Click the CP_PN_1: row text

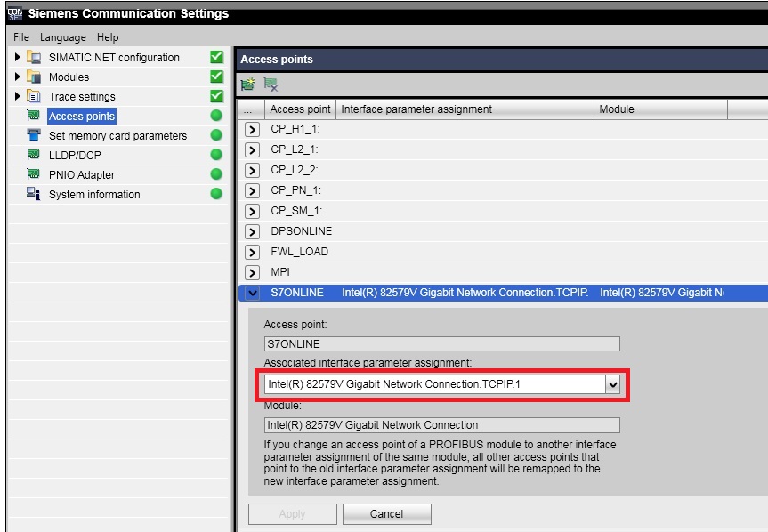point(295,190)
